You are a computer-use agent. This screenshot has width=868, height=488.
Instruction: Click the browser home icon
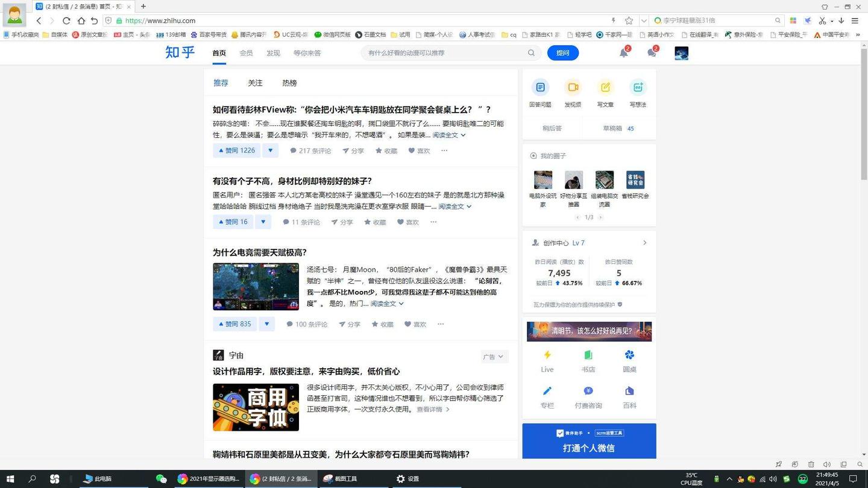[x=81, y=20]
